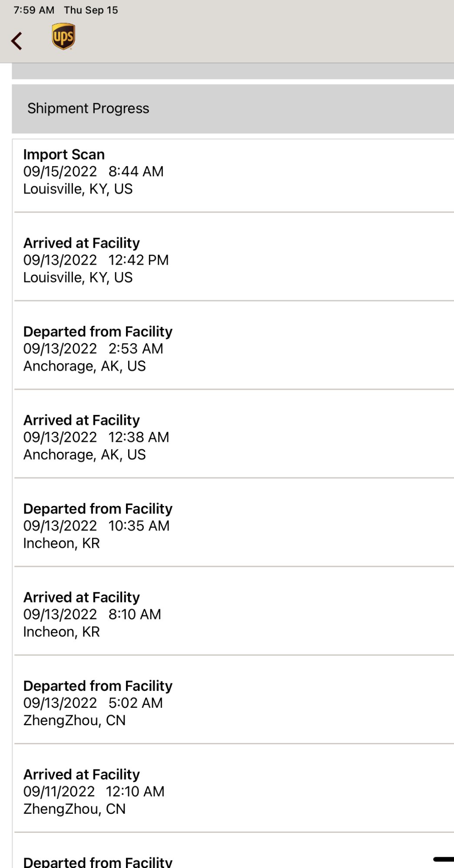Tap the back arrow
The image size is (454, 868).
pyautogui.click(x=17, y=41)
